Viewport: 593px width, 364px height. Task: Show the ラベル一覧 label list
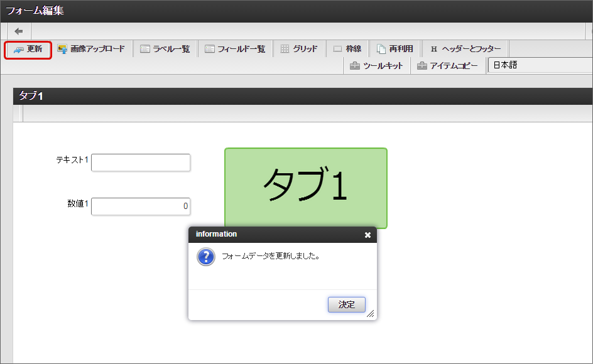165,48
